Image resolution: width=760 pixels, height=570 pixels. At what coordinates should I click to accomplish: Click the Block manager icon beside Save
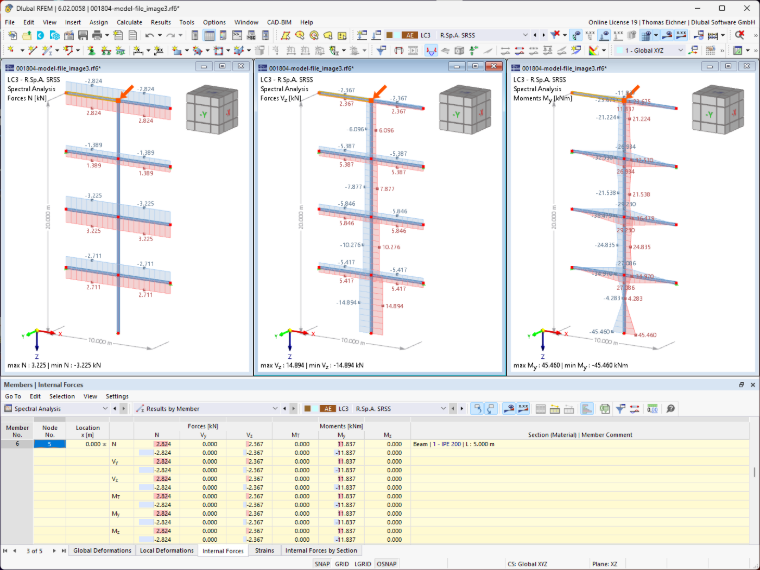[69, 35]
